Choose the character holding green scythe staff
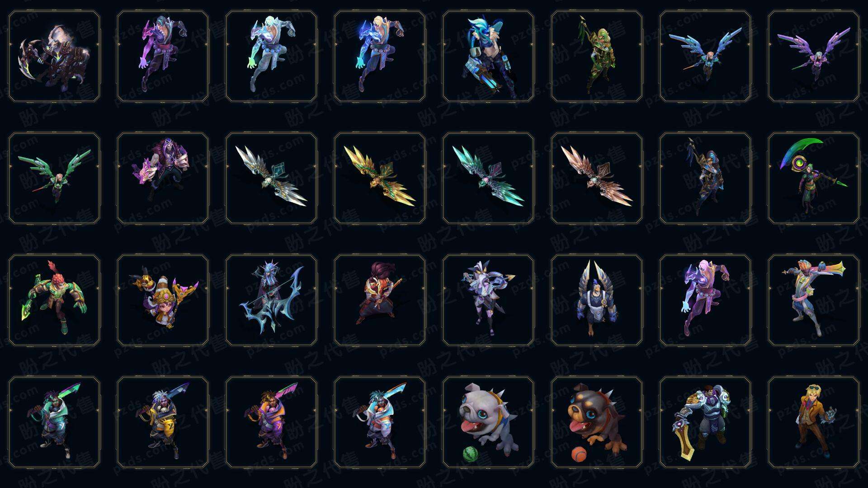 [x=814, y=178]
